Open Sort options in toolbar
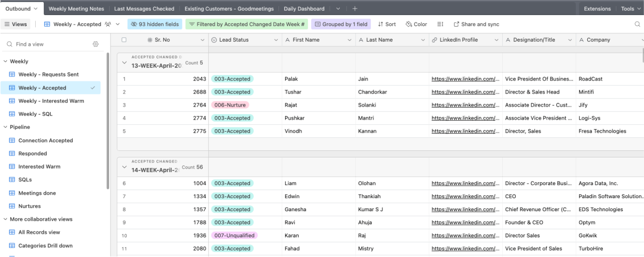 387,24
